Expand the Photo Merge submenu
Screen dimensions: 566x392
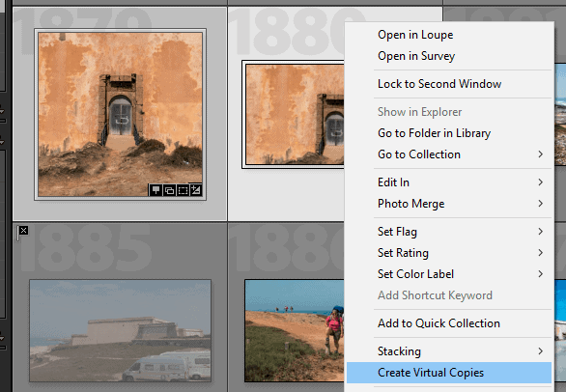(449, 204)
